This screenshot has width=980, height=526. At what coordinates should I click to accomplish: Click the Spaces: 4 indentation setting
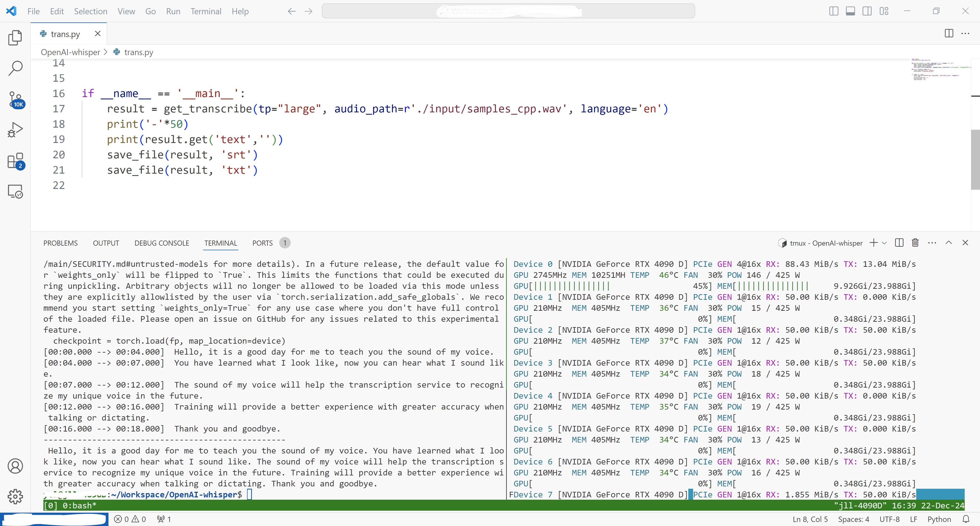point(853,519)
